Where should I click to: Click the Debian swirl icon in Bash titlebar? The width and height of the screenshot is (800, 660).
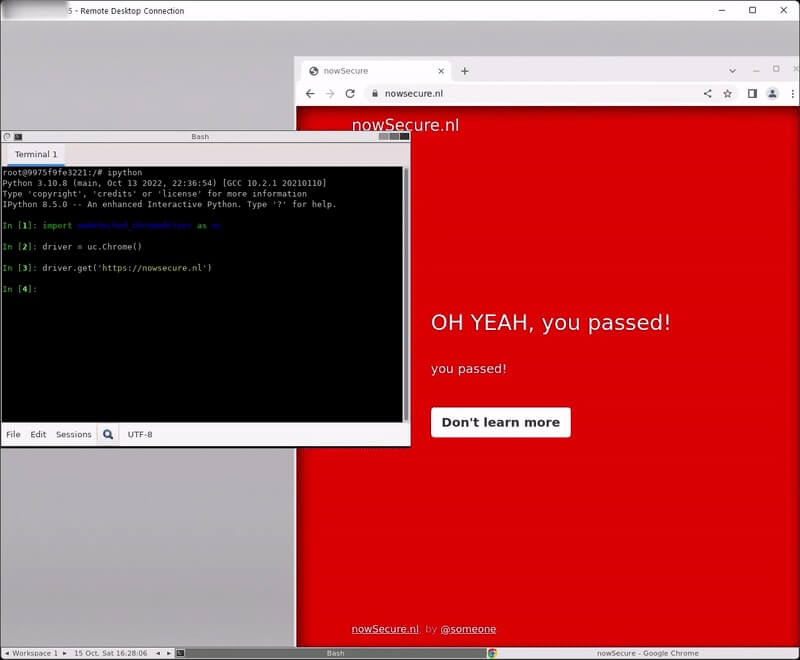click(7, 137)
